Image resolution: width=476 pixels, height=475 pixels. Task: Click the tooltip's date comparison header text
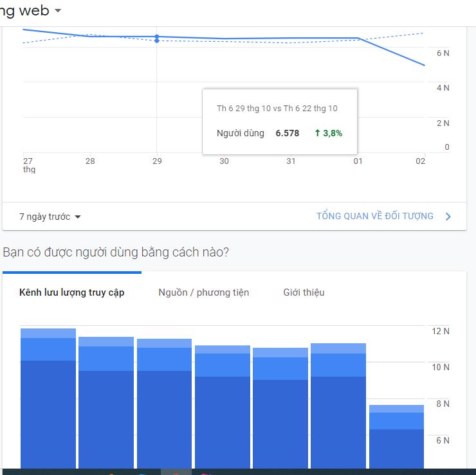tap(277, 109)
